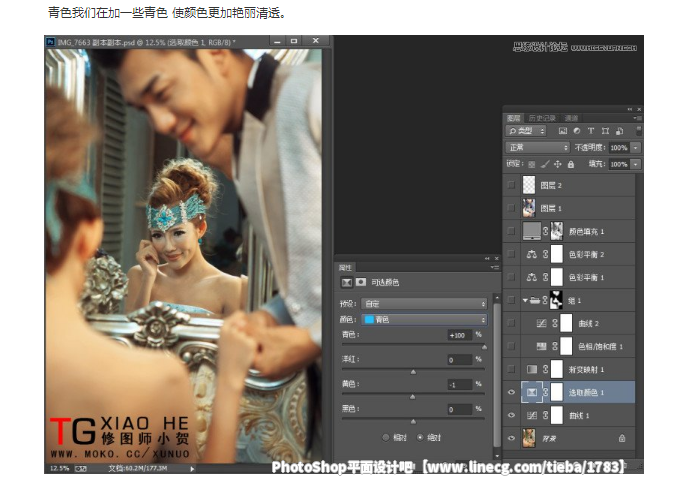
Task: Click the 渐变映射 1 gradient map icon
Action: pyautogui.click(x=532, y=369)
